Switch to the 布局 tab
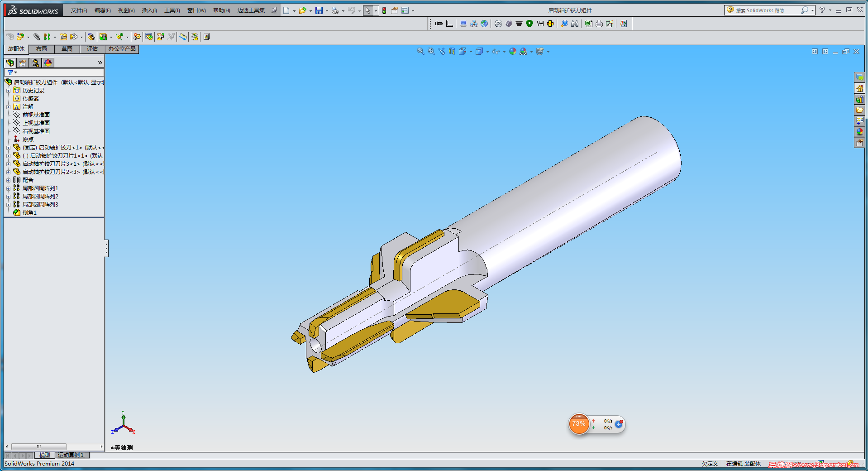Screen dimensions: 868x471 pos(42,49)
